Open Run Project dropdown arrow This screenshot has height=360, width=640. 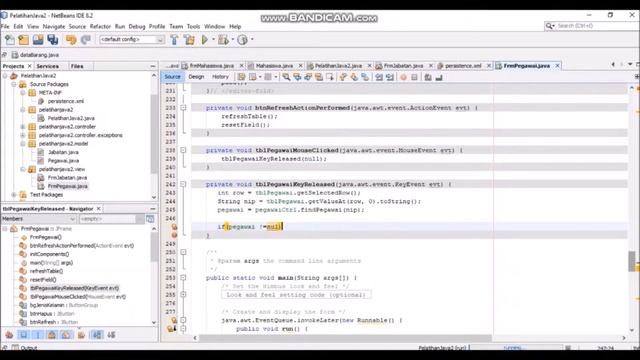pos(213,40)
